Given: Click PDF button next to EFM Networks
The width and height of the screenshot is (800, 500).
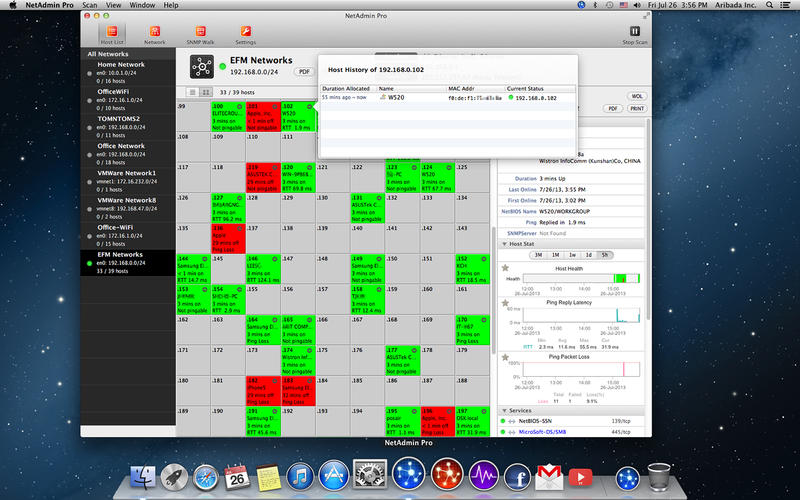Looking at the screenshot, I should [x=304, y=72].
